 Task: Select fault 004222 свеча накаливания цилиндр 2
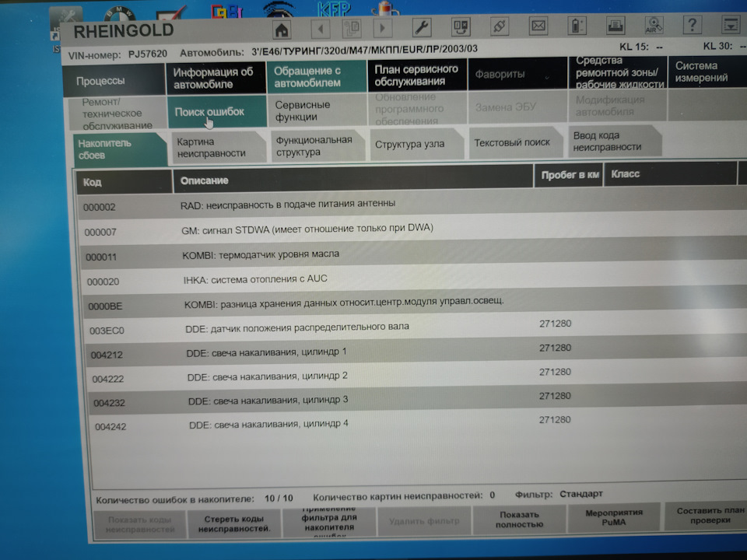coord(419,376)
